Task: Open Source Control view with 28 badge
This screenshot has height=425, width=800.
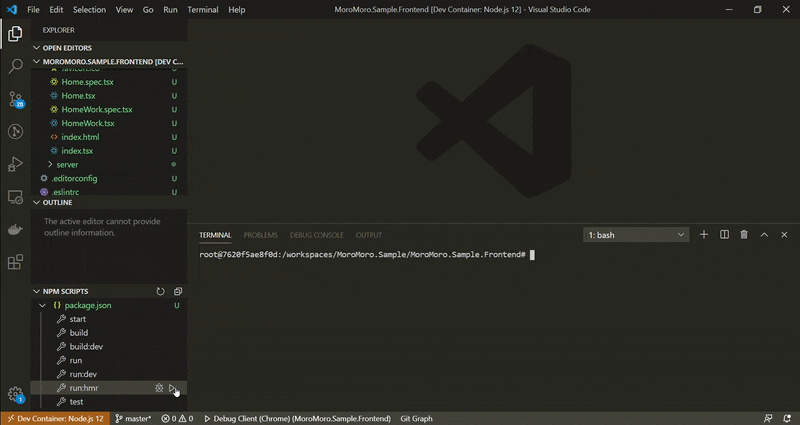Action: tap(15, 99)
